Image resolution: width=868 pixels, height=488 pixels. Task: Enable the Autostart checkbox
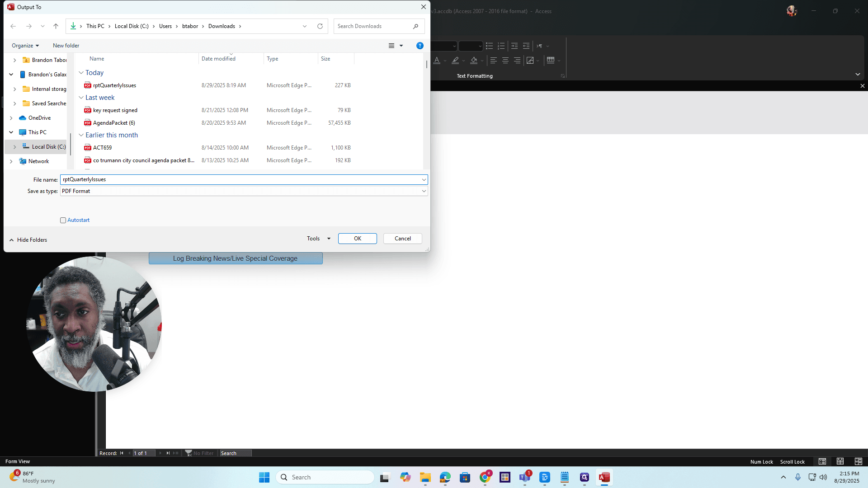pyautogui.click(x=63, y=221)
